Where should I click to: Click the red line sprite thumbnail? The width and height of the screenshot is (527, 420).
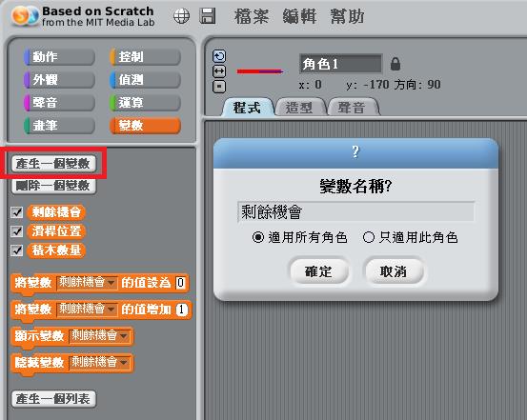(x=260, y=71)
